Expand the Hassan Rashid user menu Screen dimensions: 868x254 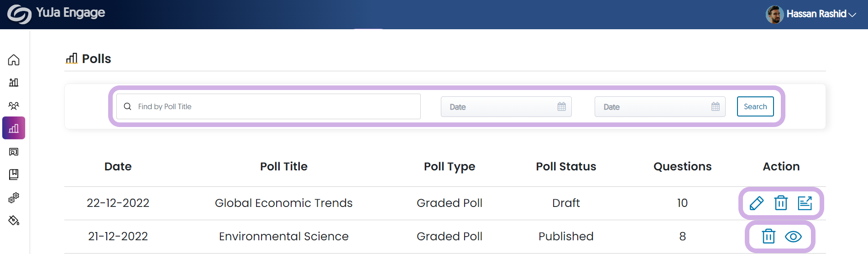click(x=852, y=15)
